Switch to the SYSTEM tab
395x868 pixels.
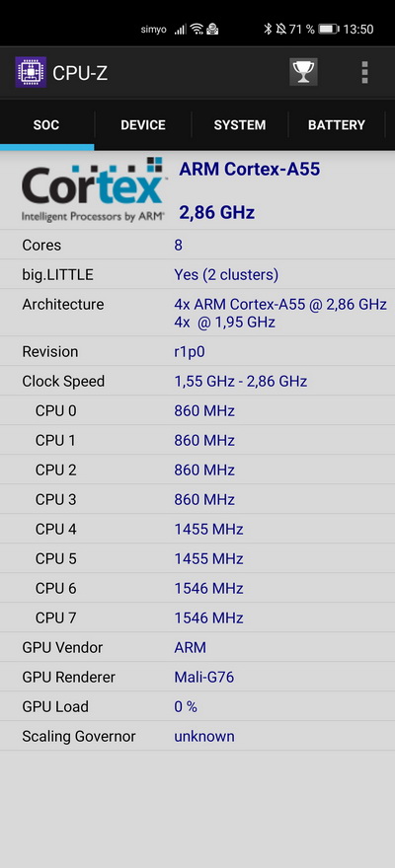click(240, 125)
